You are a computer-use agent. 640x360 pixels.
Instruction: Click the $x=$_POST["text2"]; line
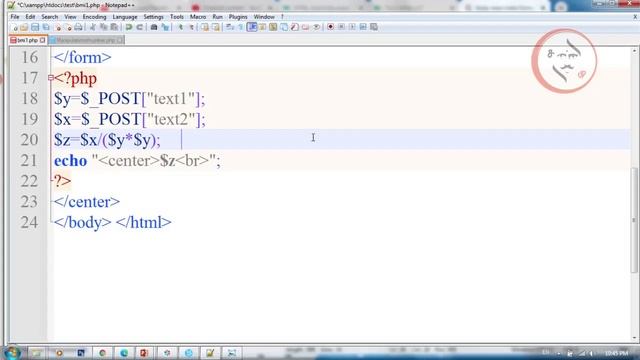tap(130, 120)
